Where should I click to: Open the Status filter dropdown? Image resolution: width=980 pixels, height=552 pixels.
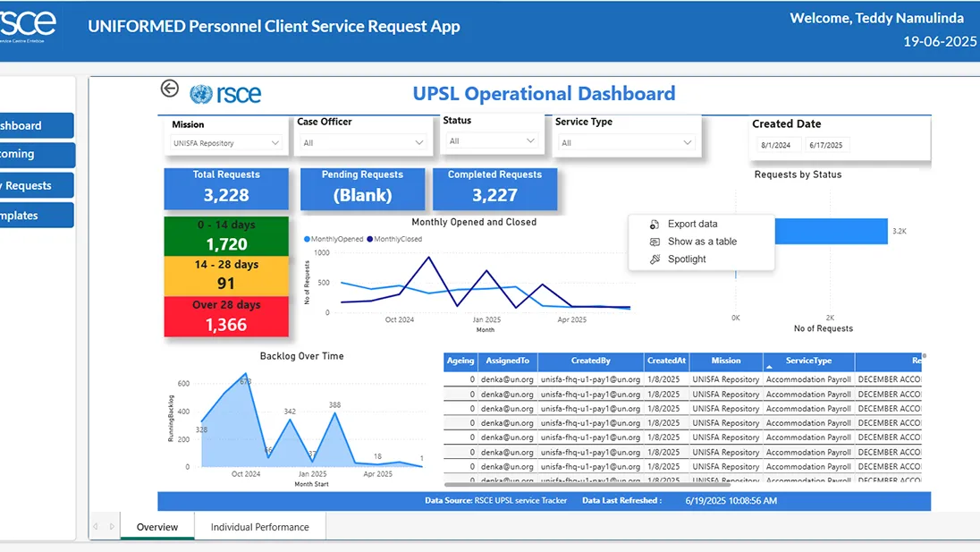click(x=492, y=141)
